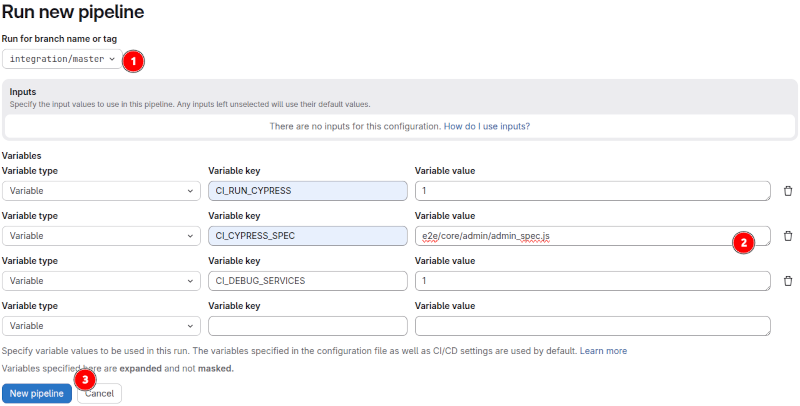800x406 pixels.
Task: Cancel the new pipeline form
Action: click(x=99, y=393)
